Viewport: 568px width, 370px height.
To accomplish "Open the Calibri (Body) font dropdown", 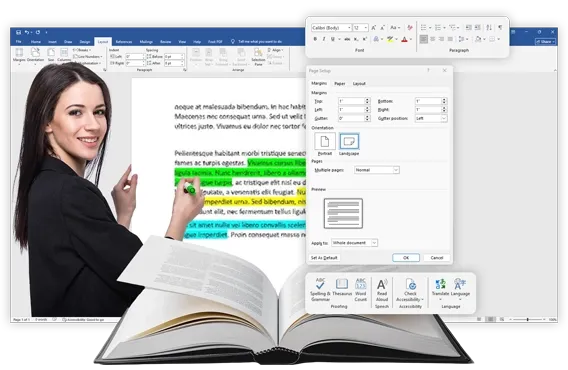I will coord(331,28).
